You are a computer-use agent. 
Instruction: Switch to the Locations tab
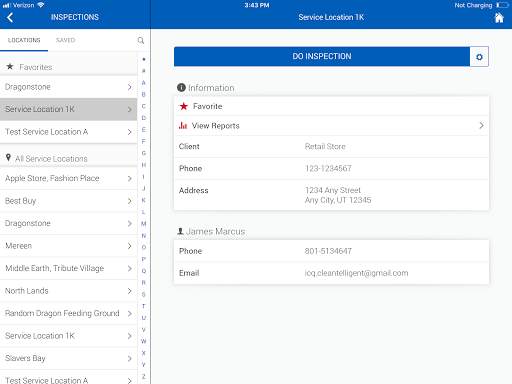coord(24,40)
